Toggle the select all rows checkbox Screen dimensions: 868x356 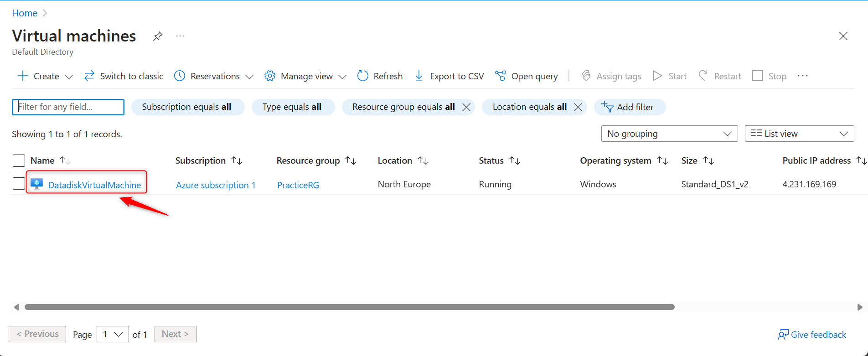(x=19, y=160)
